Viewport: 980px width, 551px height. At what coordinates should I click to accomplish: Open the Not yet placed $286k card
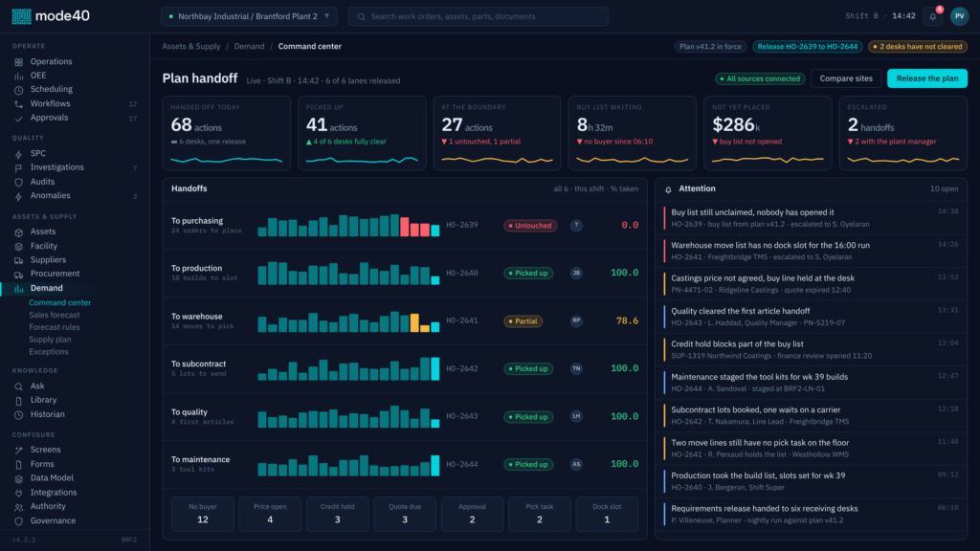click(x=768, y=133)
